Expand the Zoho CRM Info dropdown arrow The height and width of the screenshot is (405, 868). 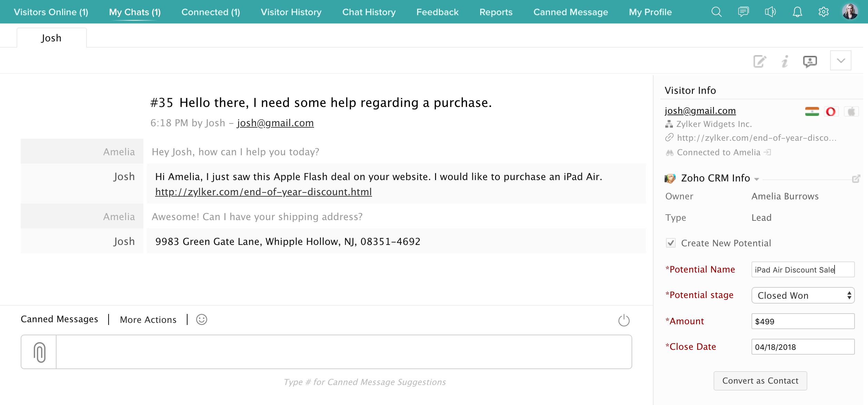point(757,179)
